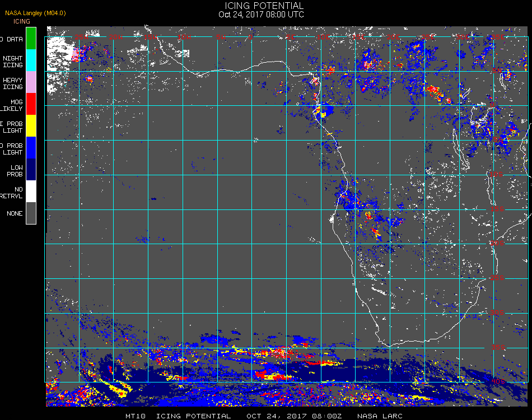Click the 20W longitude label

click(116, 37)
